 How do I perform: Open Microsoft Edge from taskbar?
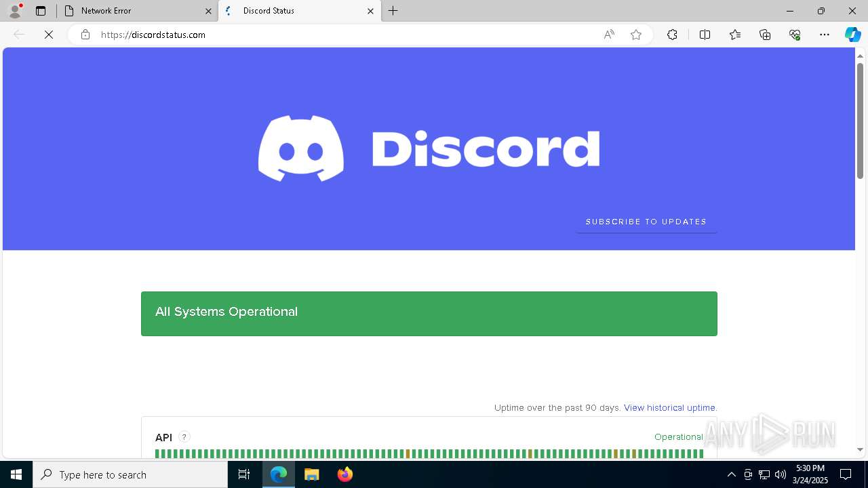pyautogui.click(x=279, y=474)
